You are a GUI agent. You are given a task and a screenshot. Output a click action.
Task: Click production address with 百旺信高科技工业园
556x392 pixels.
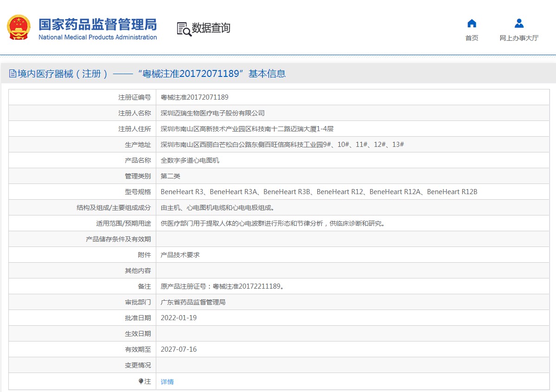pyautogui.click(x=282, y=144)
